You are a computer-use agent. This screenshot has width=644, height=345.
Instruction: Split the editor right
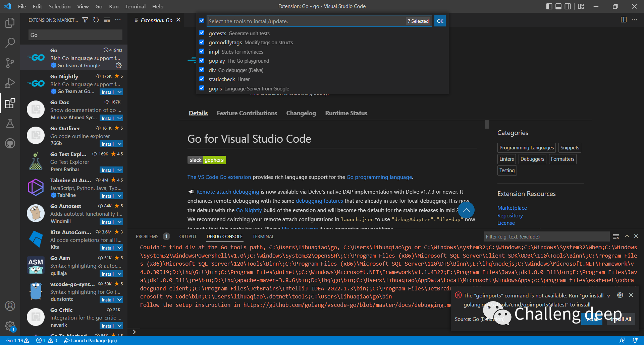point(624,20)
